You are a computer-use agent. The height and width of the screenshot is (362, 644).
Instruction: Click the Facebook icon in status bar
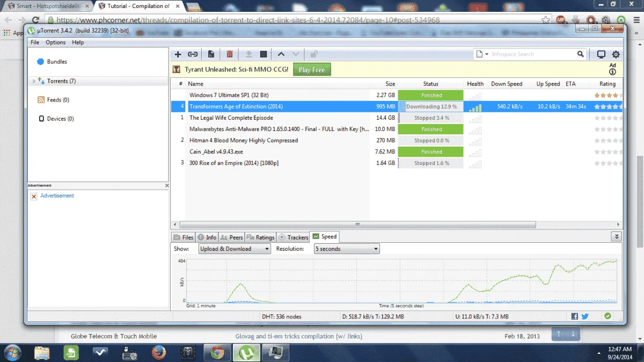[575, 316]
